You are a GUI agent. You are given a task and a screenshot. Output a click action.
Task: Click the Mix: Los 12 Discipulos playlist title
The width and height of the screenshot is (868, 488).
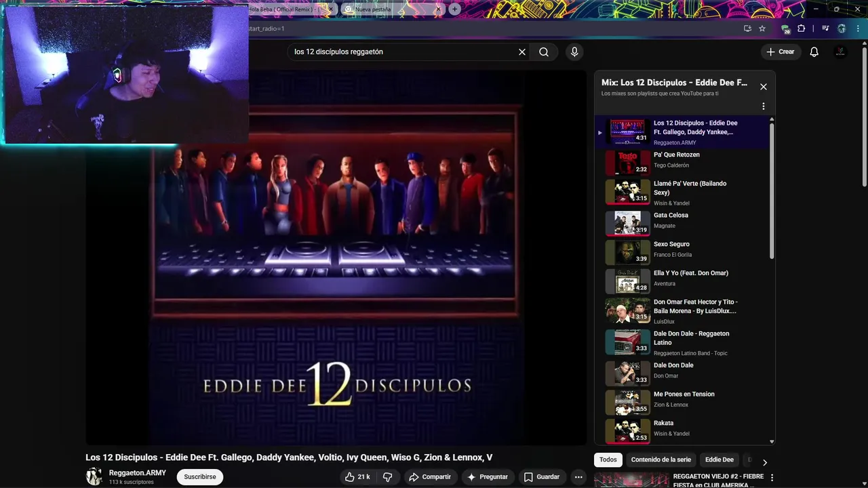click(674, 83)
